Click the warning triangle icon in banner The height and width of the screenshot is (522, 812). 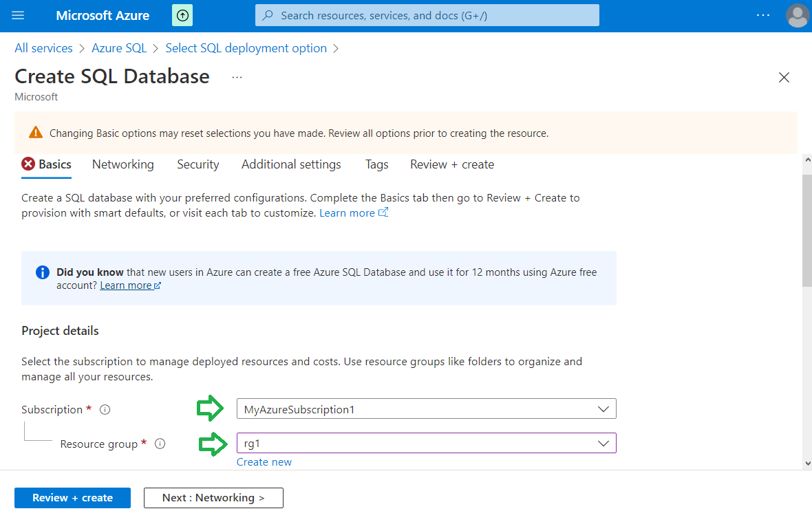(36, 133)
